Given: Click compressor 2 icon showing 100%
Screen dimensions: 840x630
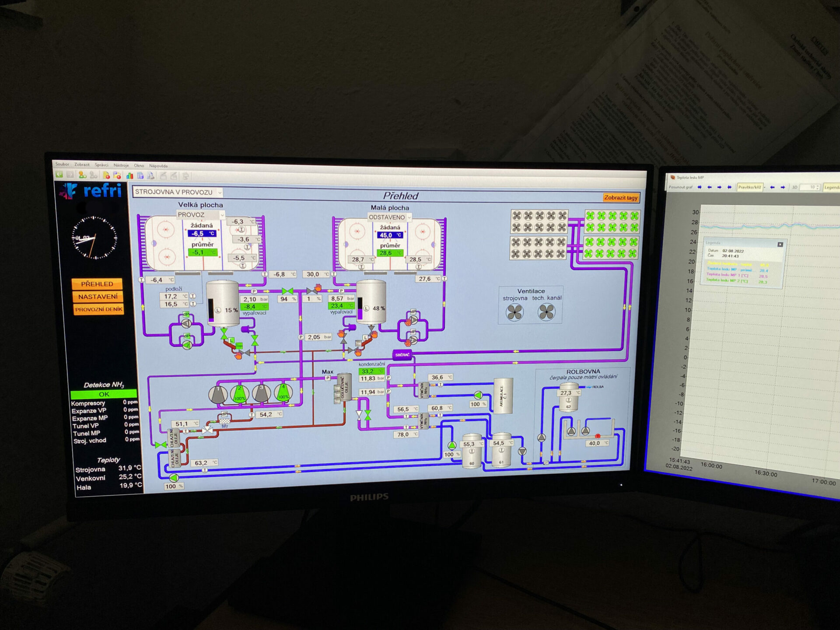Looking at the screenshot, I should 239,393.
